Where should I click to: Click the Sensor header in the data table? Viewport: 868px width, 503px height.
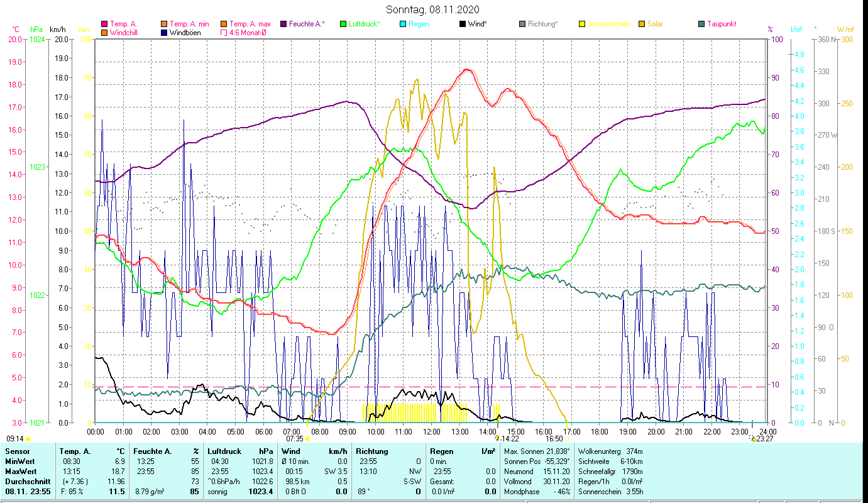click(17, 451)
